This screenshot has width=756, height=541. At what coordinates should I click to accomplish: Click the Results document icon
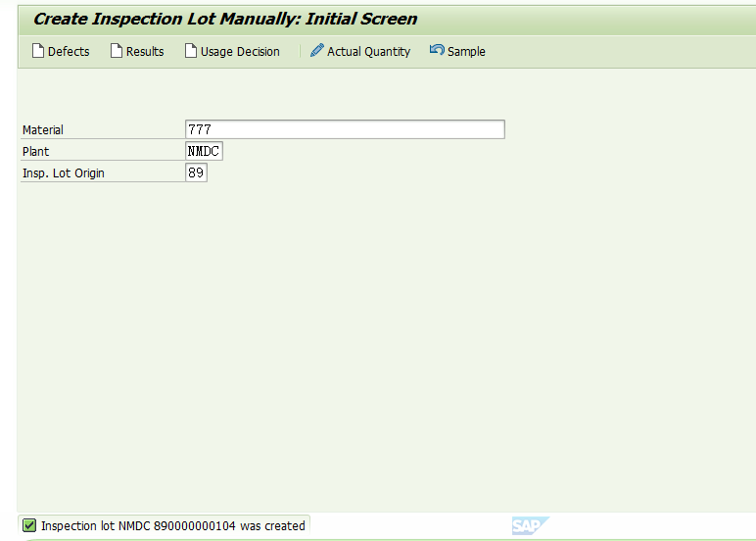click(117, 51)
